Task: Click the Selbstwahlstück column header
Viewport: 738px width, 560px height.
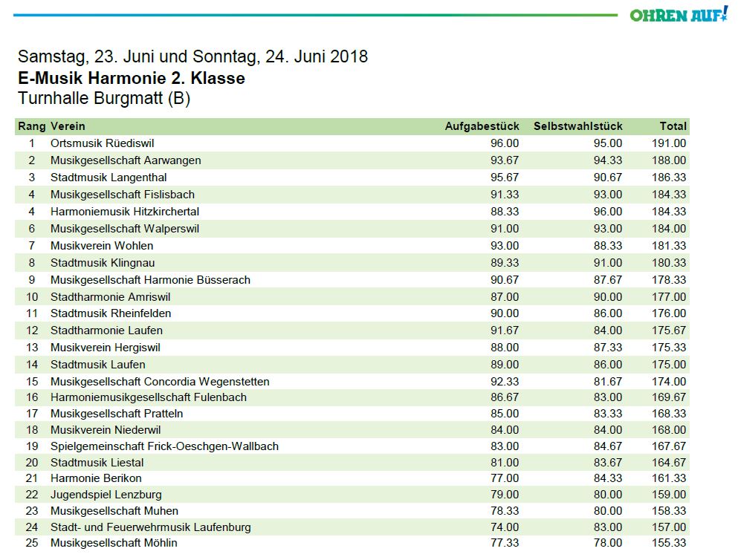Action: [x=577, y=126]
